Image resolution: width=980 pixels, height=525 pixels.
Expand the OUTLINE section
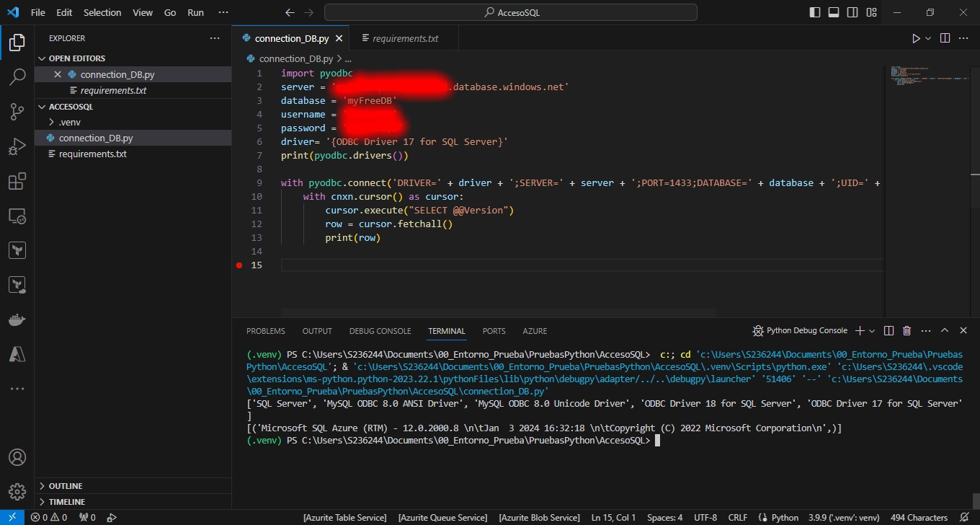(66, 486)
